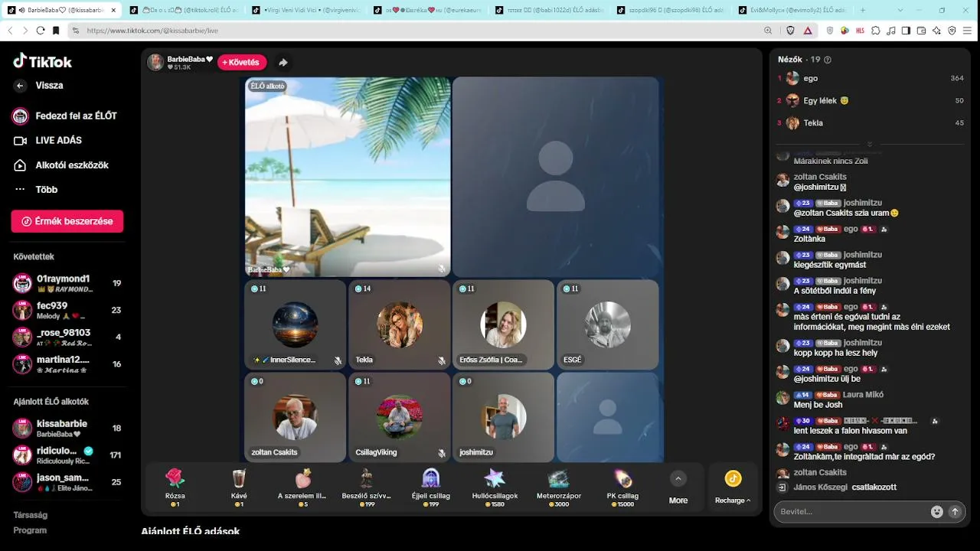Send the chat message arrow button

point(955,511)
